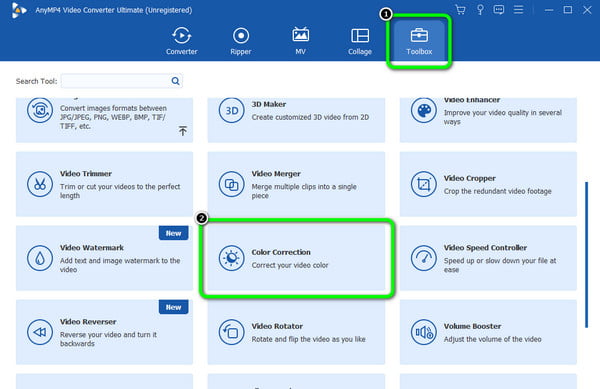Image resolution: width=600 pixels, height=389 pixels.
Task: Open the Video Reverser title
Action: pos(88,322)
